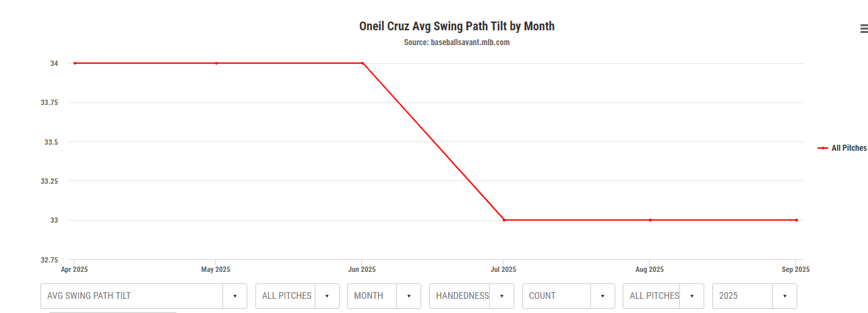This screenshot has width=868, height=313.
Task: Click the Count filter selector field
Action: [x=557, y=296]
